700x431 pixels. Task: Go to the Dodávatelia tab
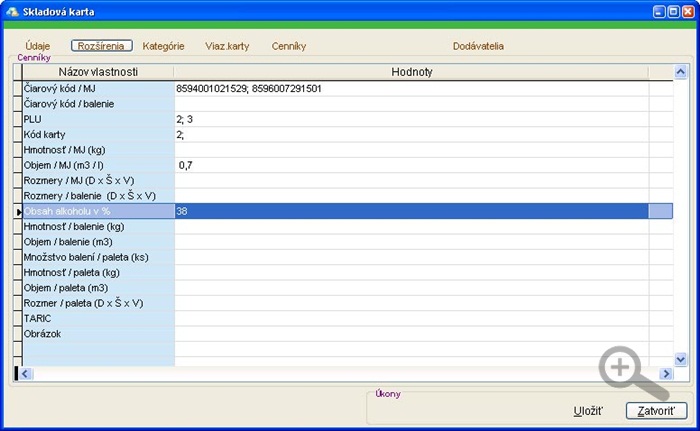[x=478, y=46]
